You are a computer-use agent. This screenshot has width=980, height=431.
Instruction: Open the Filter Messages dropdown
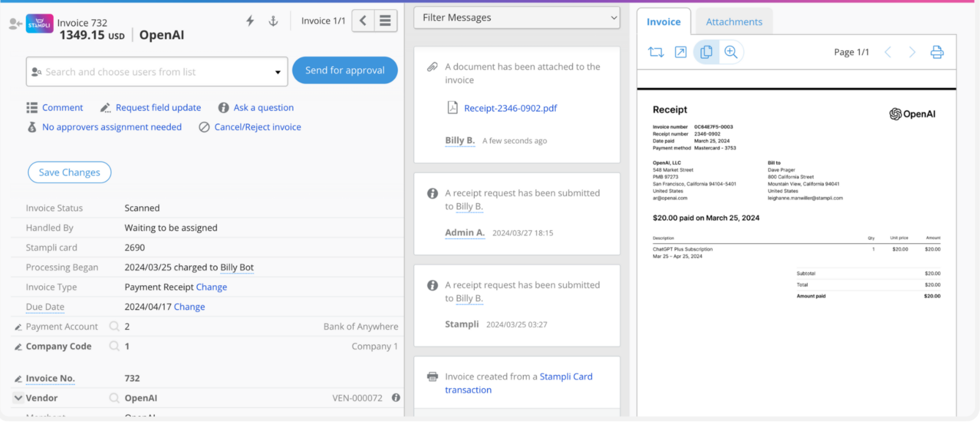click(x=517, y=18)
